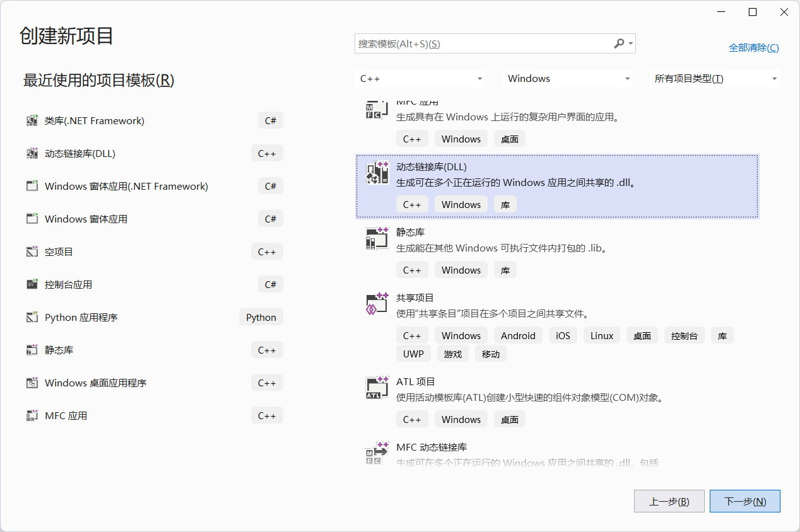Click the 上一步 button
The width and height of the screenshot is (800, 532).
point(669,501)
